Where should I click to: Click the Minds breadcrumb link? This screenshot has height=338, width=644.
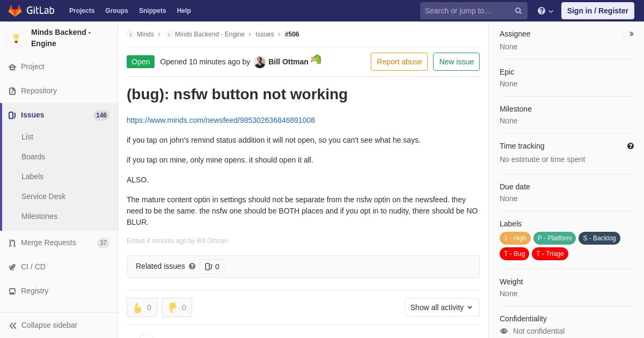[145, 34]
